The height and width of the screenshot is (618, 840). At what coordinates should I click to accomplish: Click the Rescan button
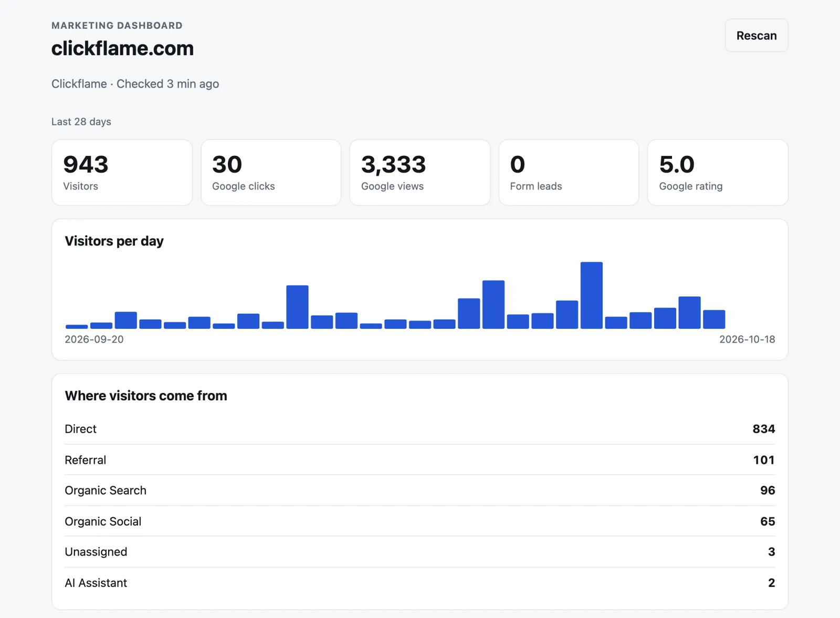pyautogui.click(x=756, y=36)
